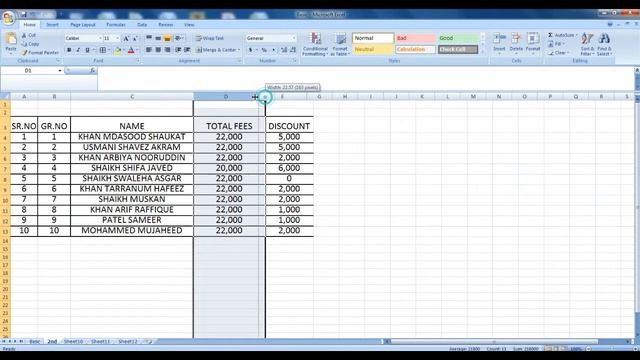Set Middle Align vertical alignment
640x360 pixels.
[x=158, y=38]
